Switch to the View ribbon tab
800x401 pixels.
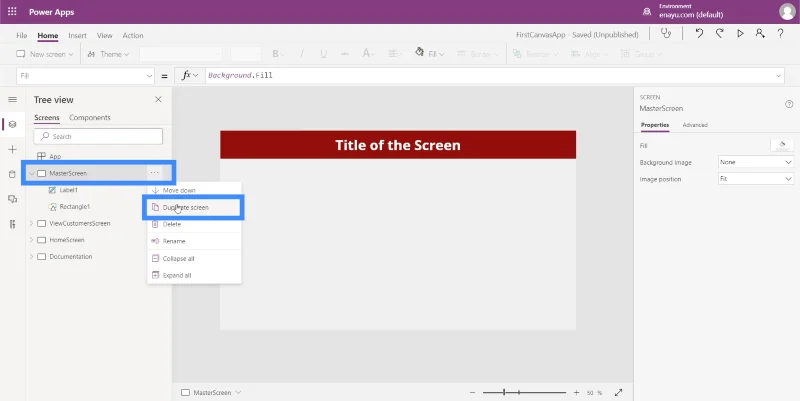coord(105,35)
